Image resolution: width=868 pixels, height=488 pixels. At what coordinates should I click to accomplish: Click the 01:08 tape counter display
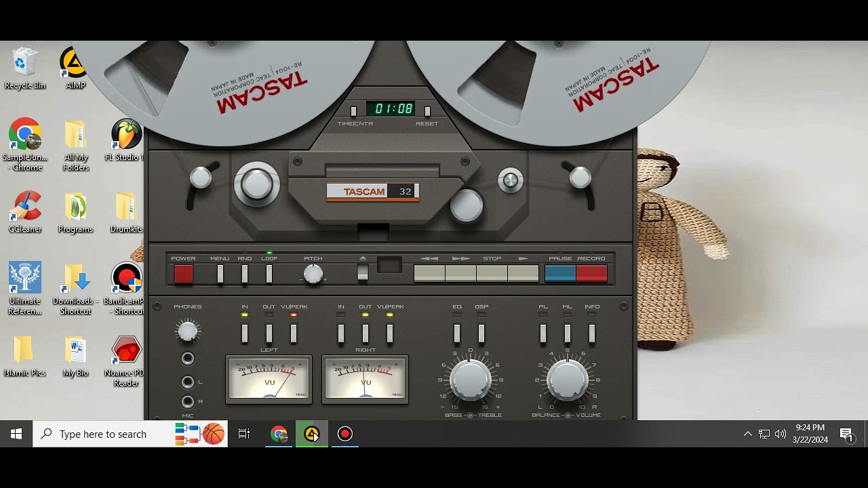point(390,108)
